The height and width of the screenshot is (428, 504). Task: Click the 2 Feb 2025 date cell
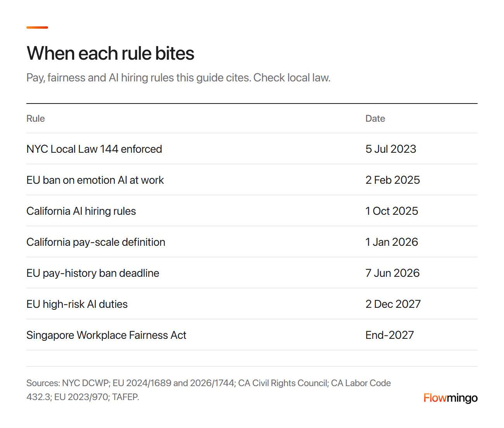393,180
